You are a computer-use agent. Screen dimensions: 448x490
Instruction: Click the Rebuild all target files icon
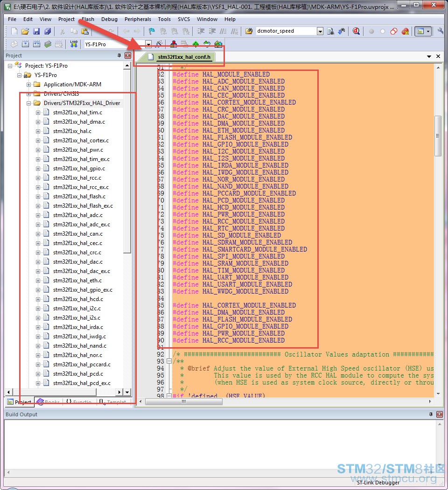coord(36,44)
